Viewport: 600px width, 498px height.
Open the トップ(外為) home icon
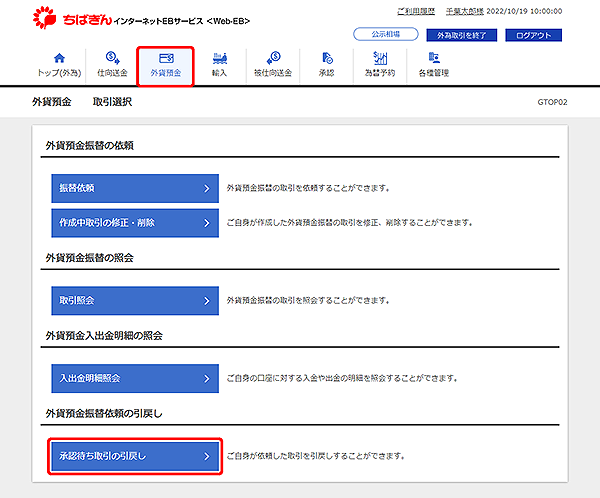click(x=59, y=58)
